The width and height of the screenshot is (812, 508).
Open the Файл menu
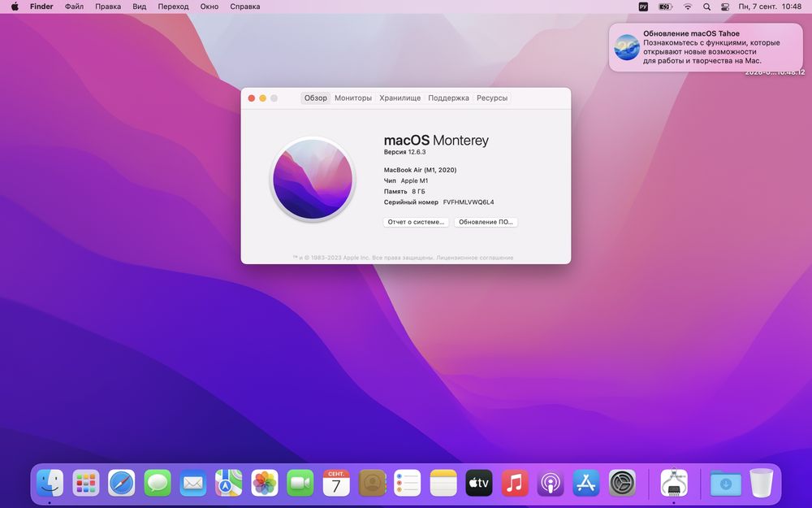coord(74,7)
